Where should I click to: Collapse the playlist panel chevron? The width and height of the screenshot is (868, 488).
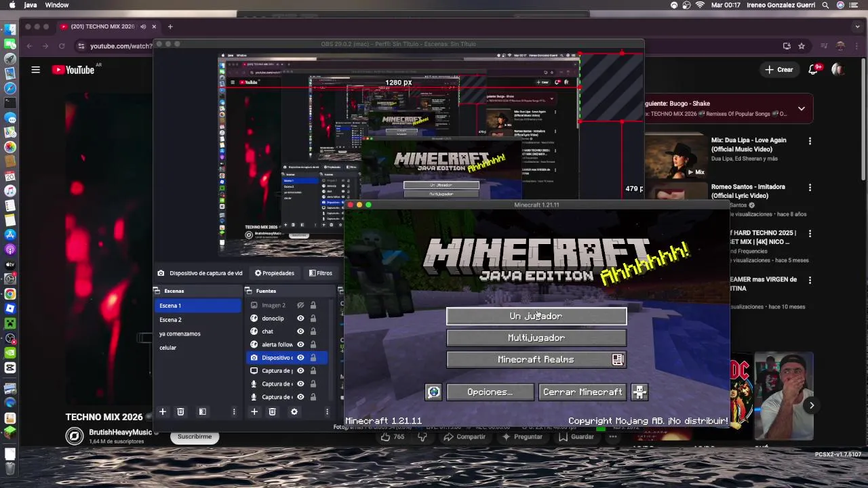(x=802, y=108)
